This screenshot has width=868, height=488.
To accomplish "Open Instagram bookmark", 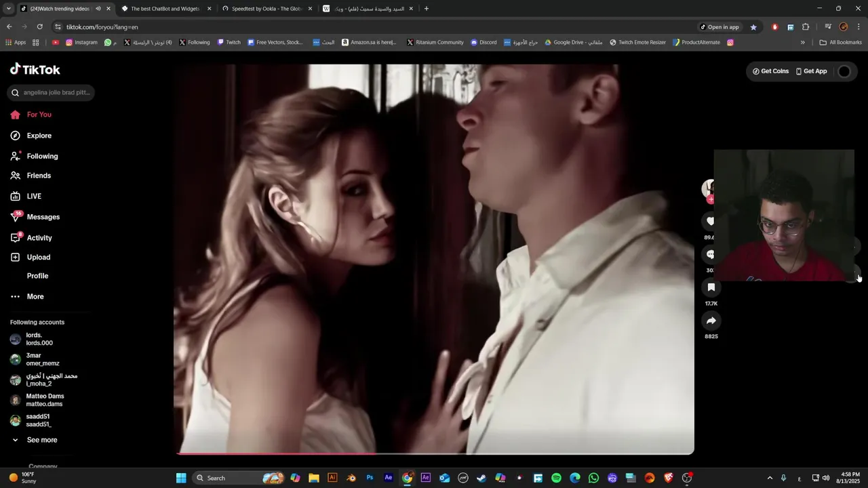I will 81,42.
